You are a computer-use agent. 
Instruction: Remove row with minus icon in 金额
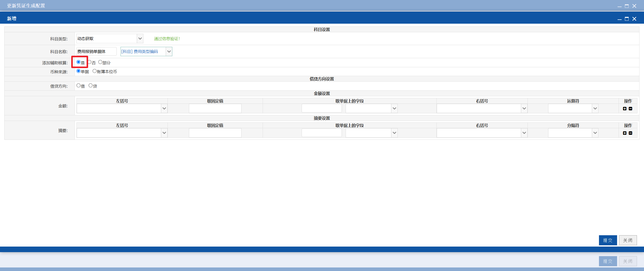[x=630, y=109]
